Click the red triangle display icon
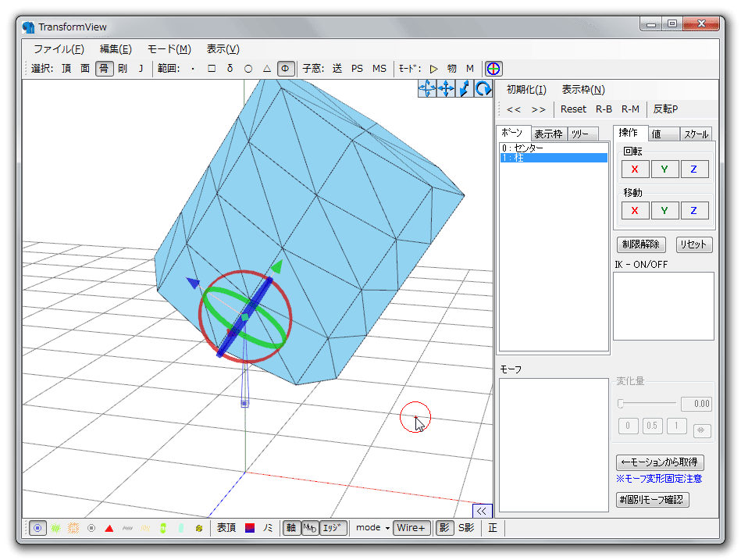Image resolution: width=741 pixels, height=560 pixels. tap(109, 528)
